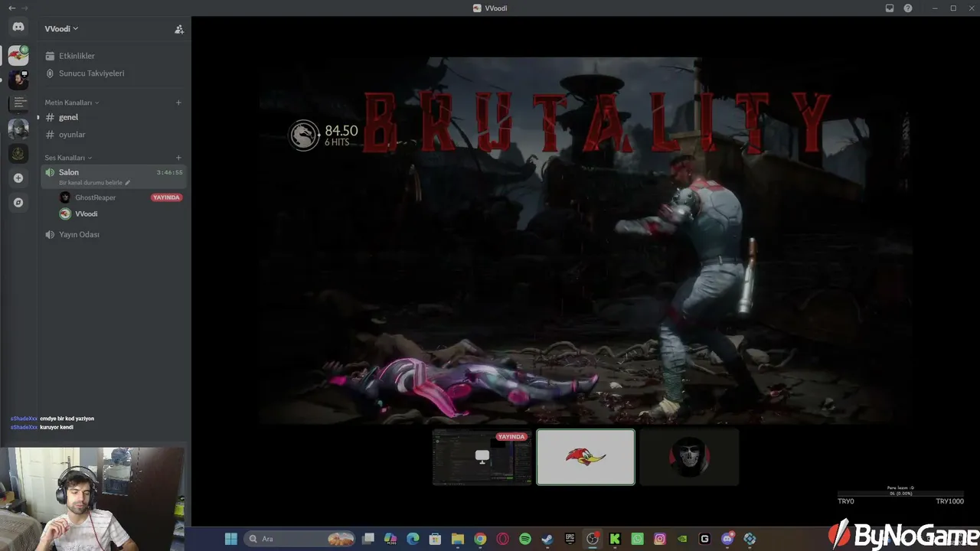Image resolution: width=980 pixels, height=551 pixels.
Task: Open VVoodi server dropdown menu
Action: (x=62, y=29)
